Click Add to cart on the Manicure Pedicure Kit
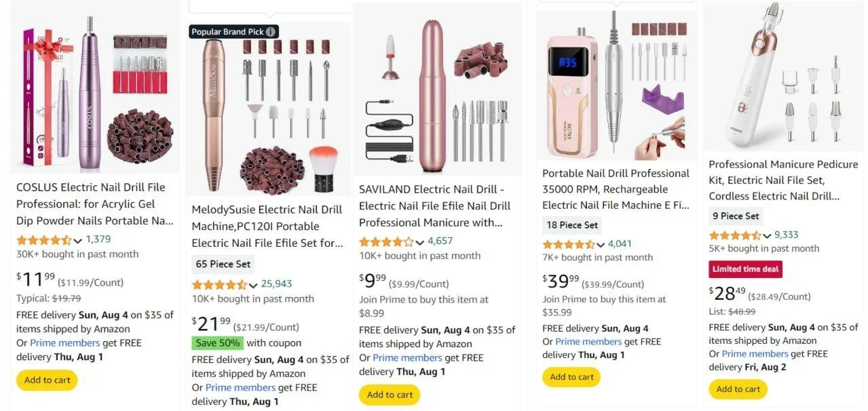This screenshot has width=868, height=411. click(x=737, y=389)
